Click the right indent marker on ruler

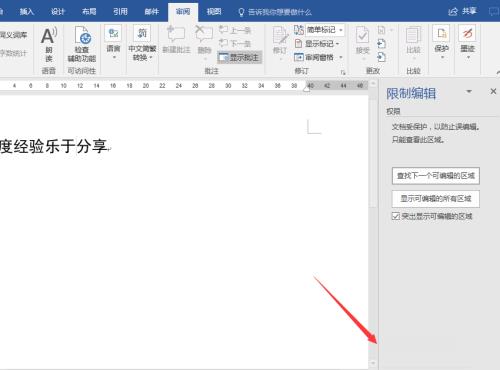coord(307,89)
